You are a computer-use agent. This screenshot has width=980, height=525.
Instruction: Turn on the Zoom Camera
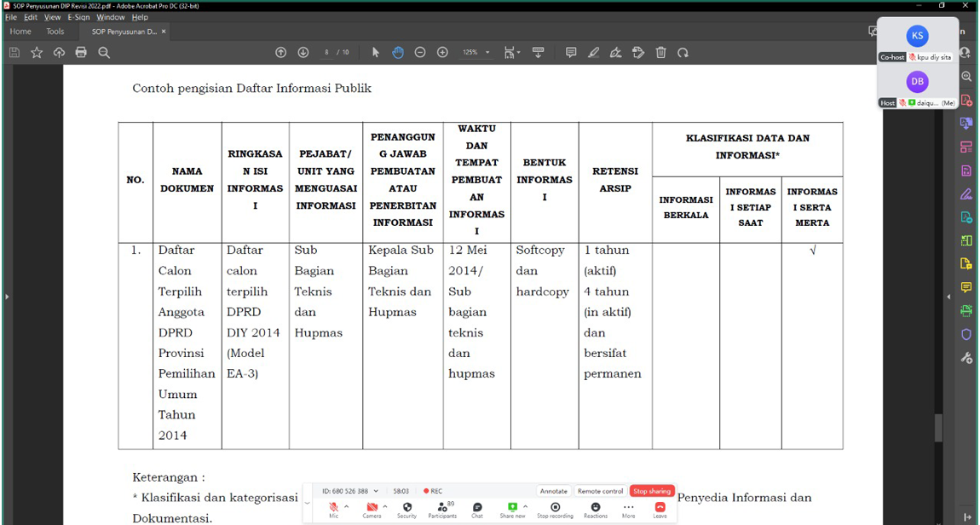pyautogui.click(x=372, y=507)
